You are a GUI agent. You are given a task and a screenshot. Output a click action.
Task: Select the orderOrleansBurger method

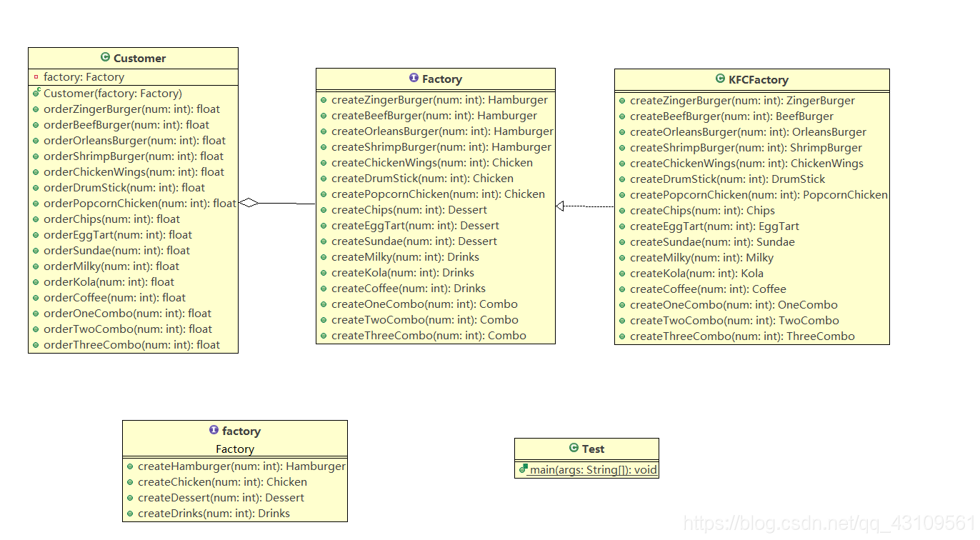point(134,141)
